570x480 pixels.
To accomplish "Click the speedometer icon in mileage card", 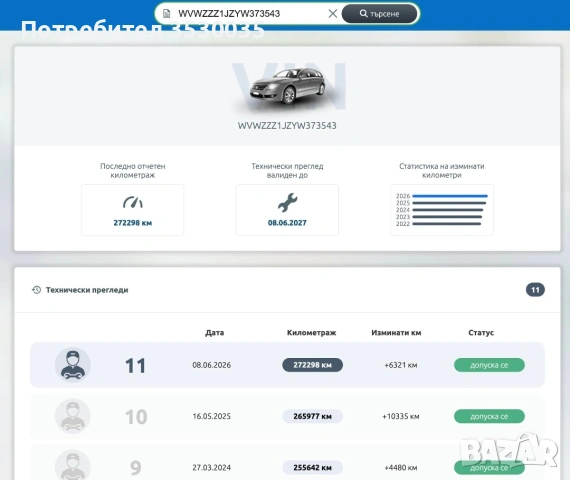I will (x=133, y=203).
